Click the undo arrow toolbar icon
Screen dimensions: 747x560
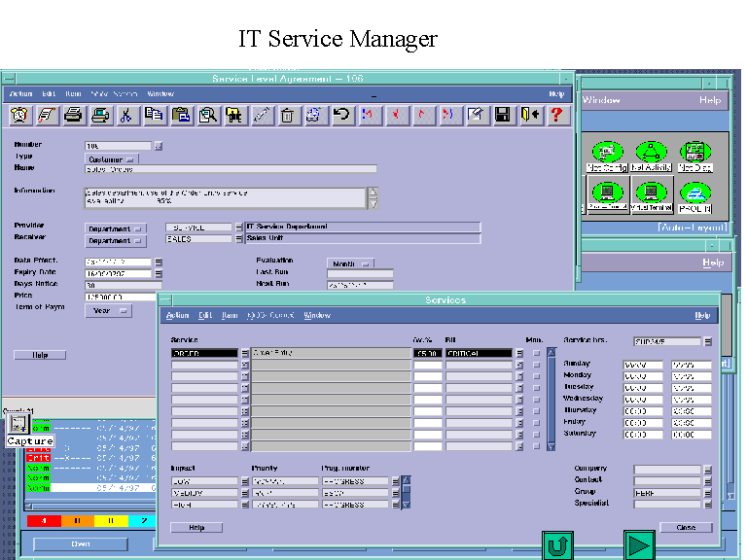pyautogui.click(x=341, y=116)
